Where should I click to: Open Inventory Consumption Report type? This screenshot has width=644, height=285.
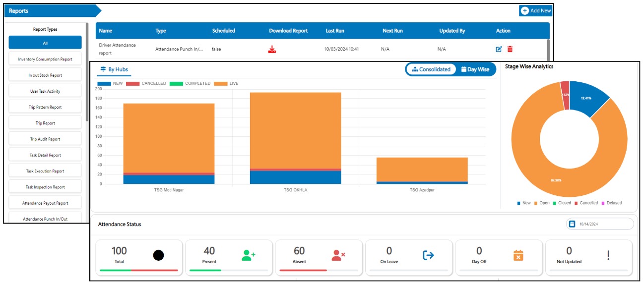(x=45, y=59)
